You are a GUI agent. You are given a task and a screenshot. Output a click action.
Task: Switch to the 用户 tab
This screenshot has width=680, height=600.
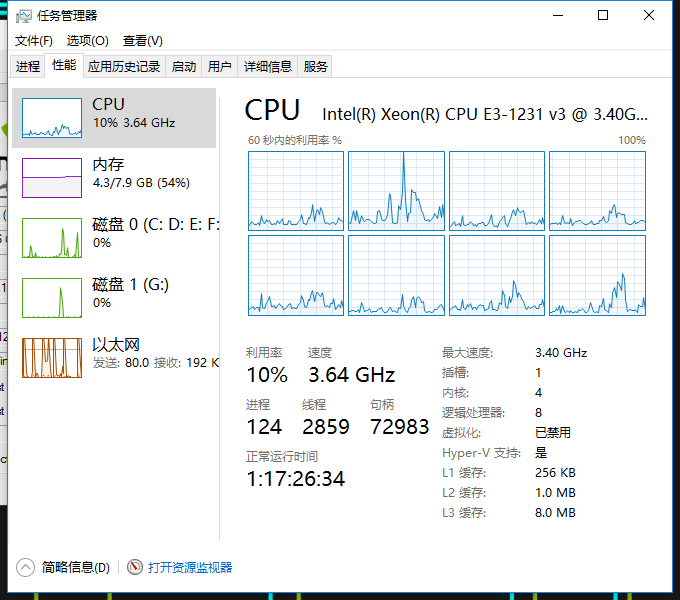click(x=219, y=67)
